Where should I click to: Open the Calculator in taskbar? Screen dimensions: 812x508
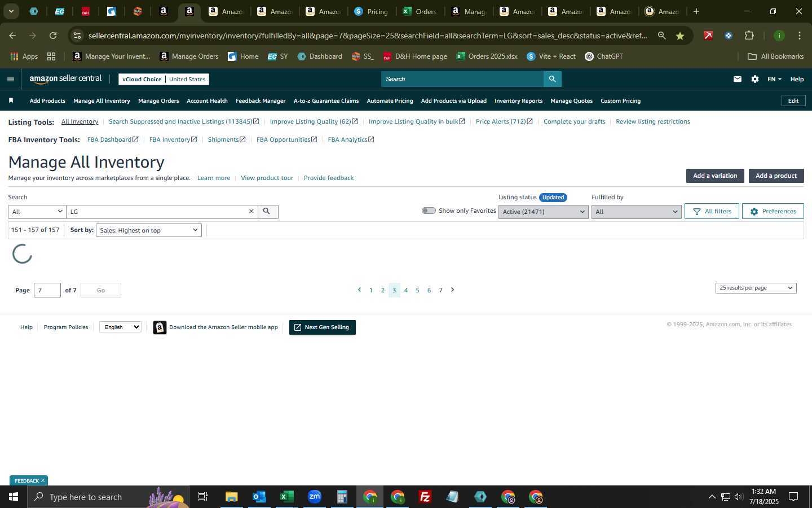coord(342,497)
